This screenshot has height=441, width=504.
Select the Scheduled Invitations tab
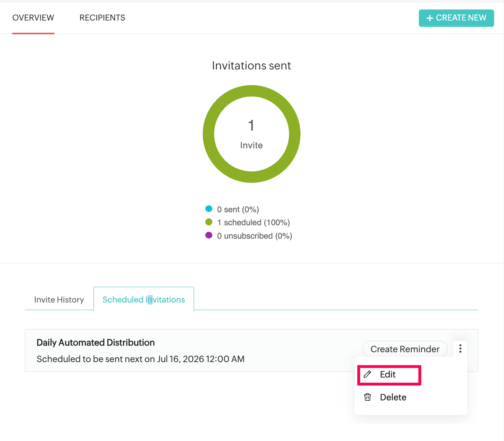(144, 299)
